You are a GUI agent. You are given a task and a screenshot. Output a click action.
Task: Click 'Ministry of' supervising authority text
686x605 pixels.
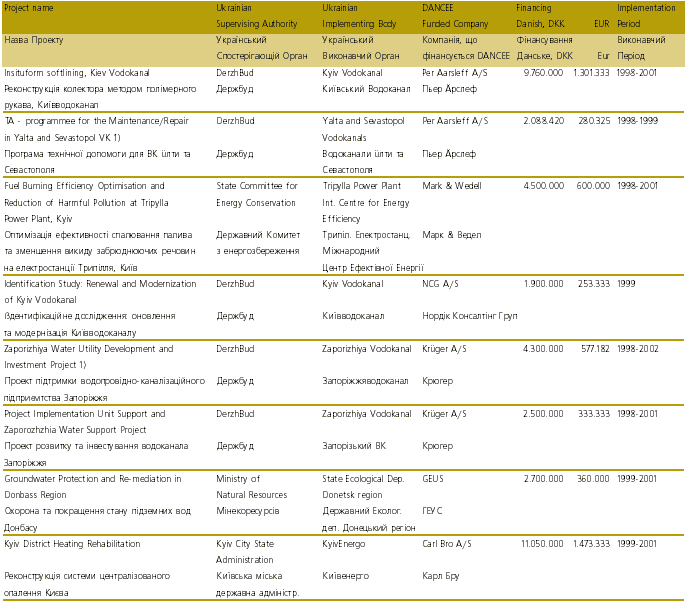pos(238,479)
